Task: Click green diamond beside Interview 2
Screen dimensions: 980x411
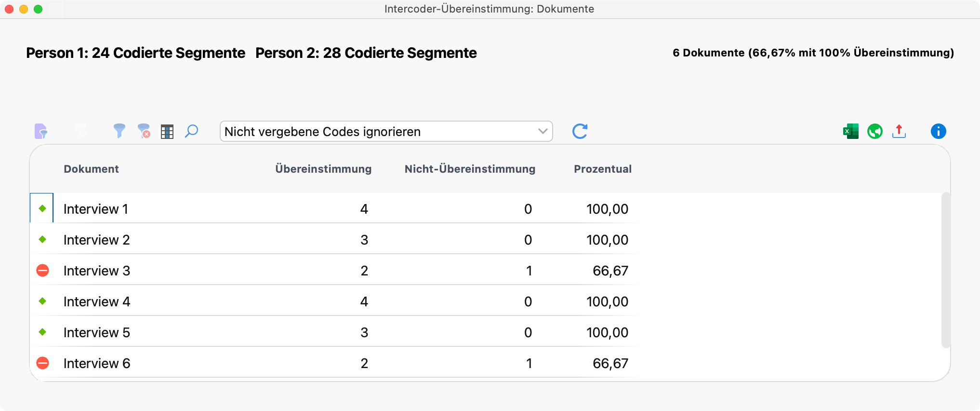Action: point(42,239)
